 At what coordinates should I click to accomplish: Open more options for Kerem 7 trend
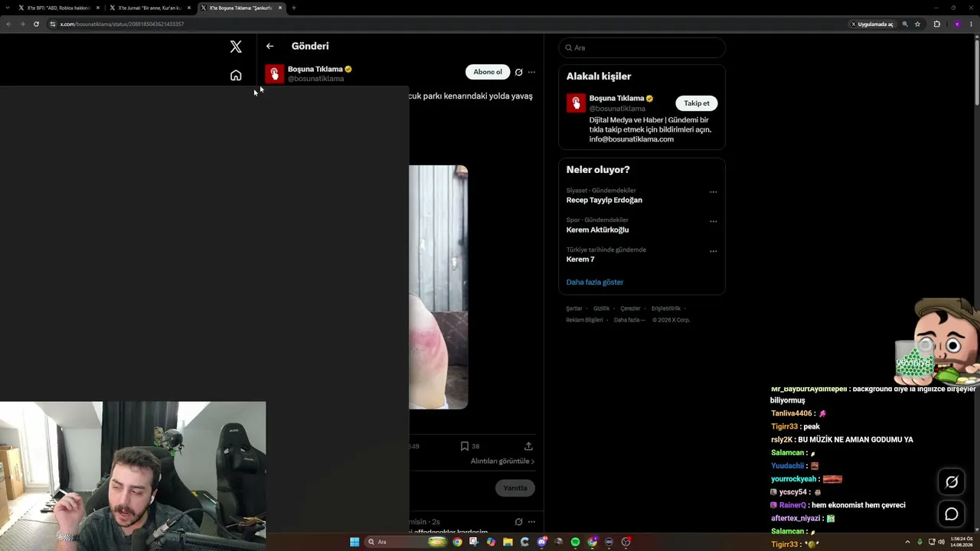pyautogui.click(x=713, y=251)
